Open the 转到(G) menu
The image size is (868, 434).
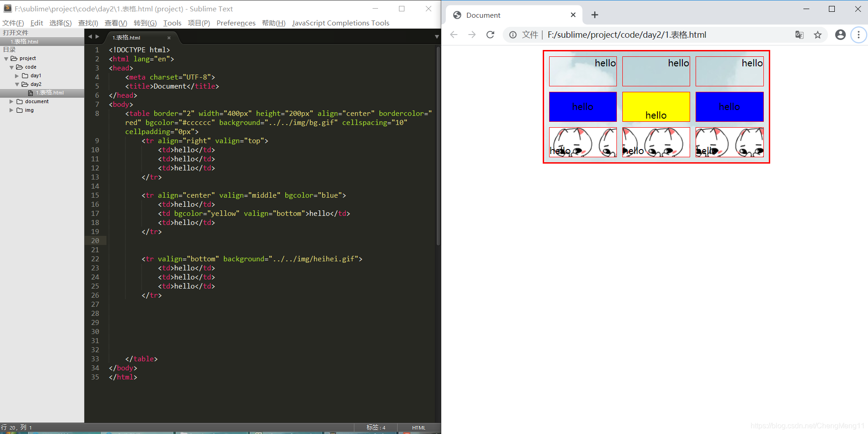click(145, 23)
